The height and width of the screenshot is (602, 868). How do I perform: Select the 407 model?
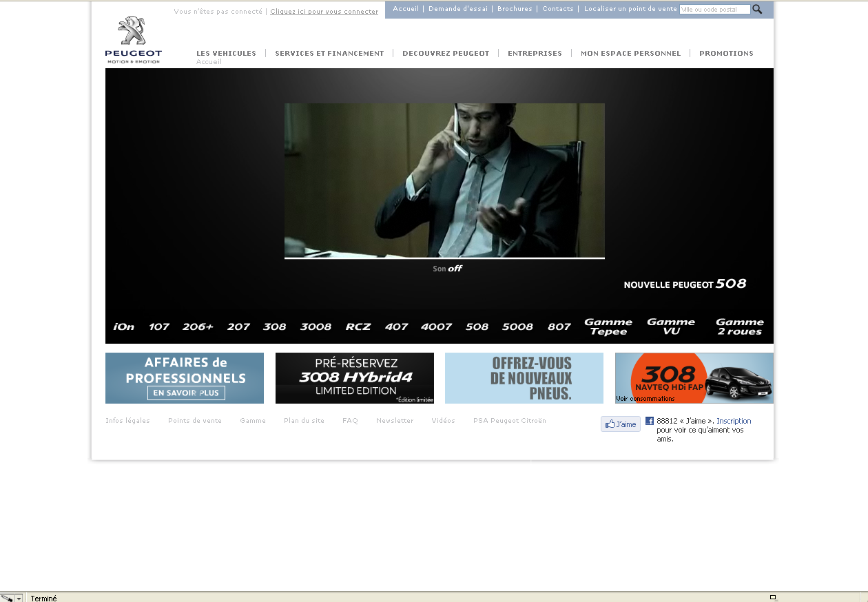coord(396,326)
